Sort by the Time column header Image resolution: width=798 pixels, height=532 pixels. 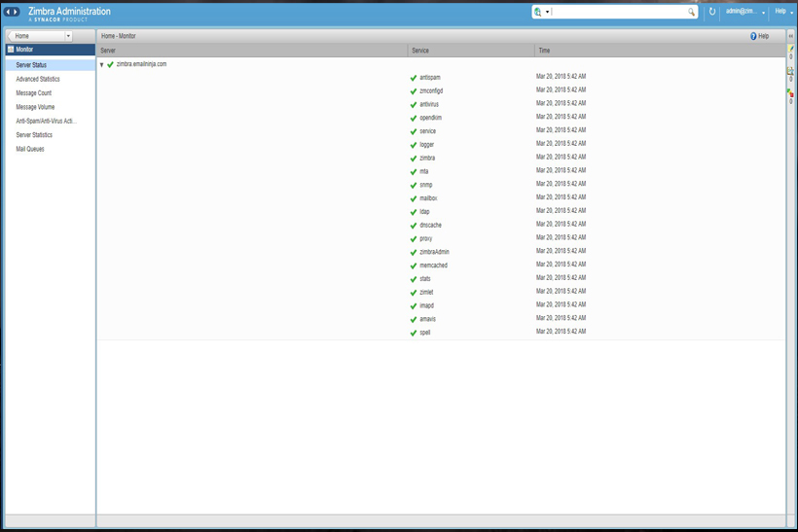tap(660, 51)
